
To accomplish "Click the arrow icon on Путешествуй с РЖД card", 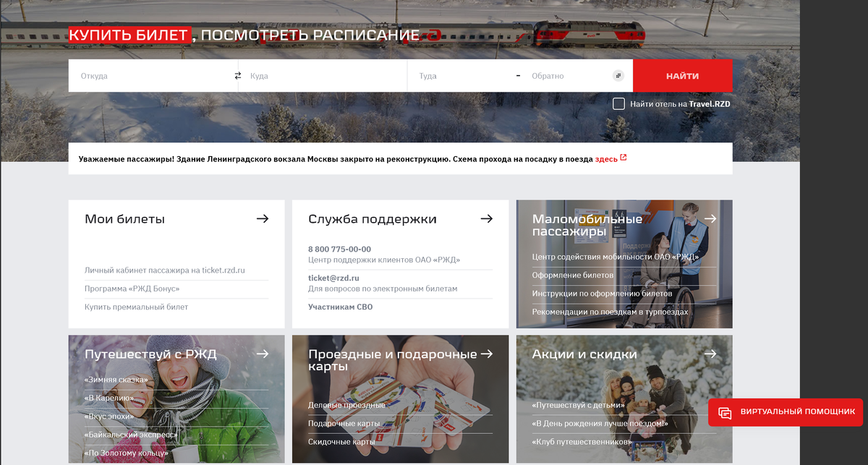I will pos(263,354).
